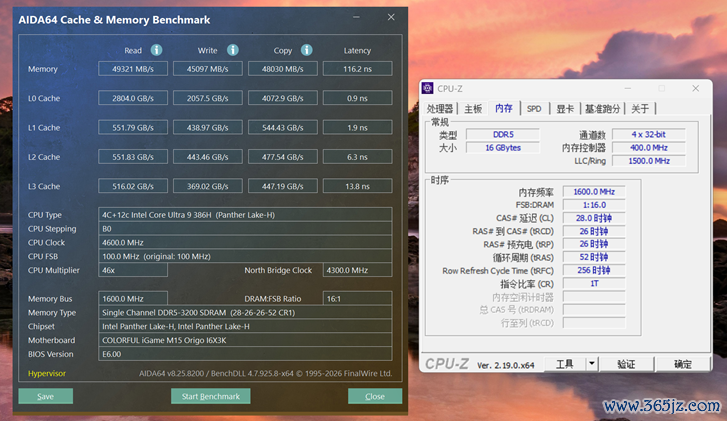Click the DDR5 type value in CPU-Z

(x=503, y=134)
